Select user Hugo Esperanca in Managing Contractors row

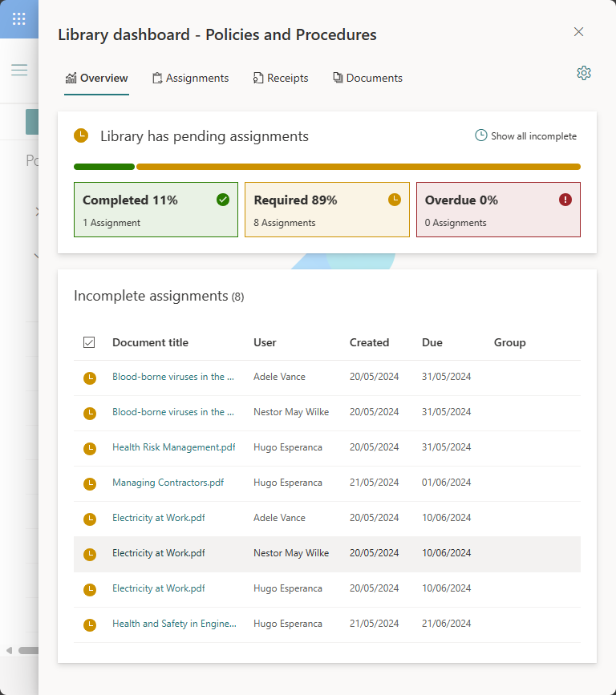point(288,483)
